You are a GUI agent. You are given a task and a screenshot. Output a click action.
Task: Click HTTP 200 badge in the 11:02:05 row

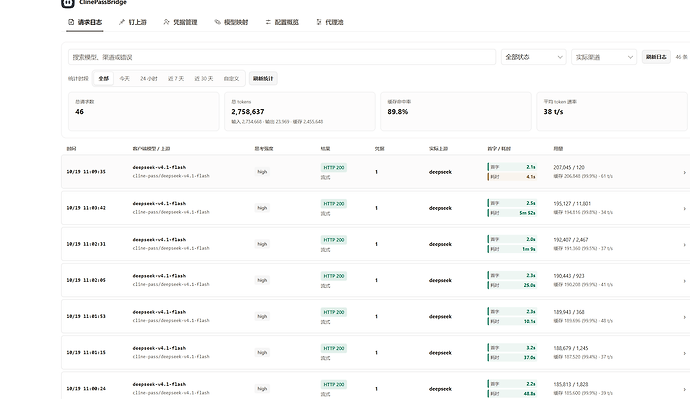tap(334, 276)
